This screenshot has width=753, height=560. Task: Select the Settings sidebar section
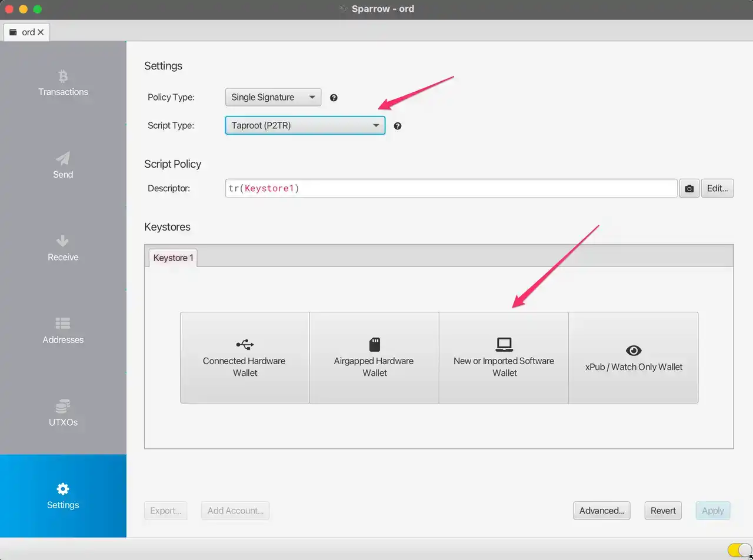63,496
